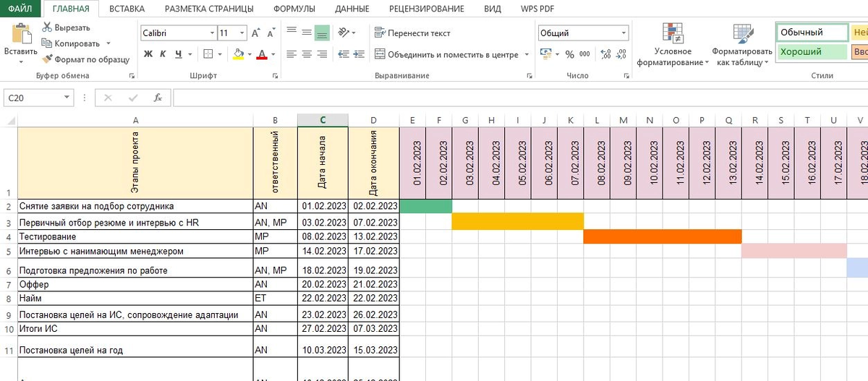Apply yellow fill color bucket

pos(239,54)
